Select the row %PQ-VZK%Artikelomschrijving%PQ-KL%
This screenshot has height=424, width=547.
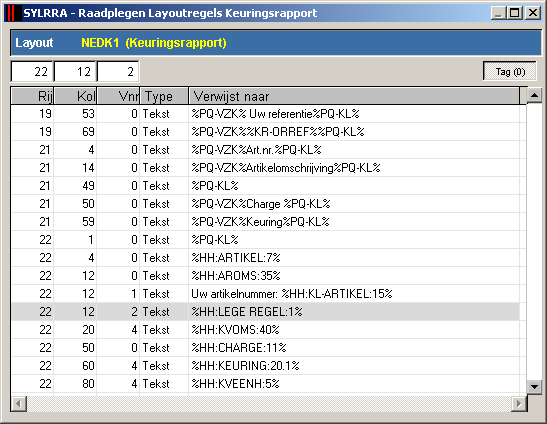(265, 168)
